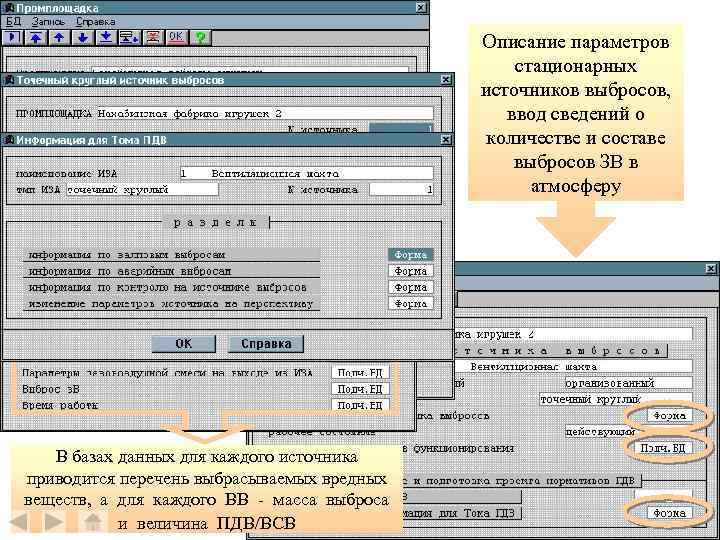Open Форма for контролю на источнике выбросов
The width and height of the screenshot is (720, 540).
[x=411, y=287]
